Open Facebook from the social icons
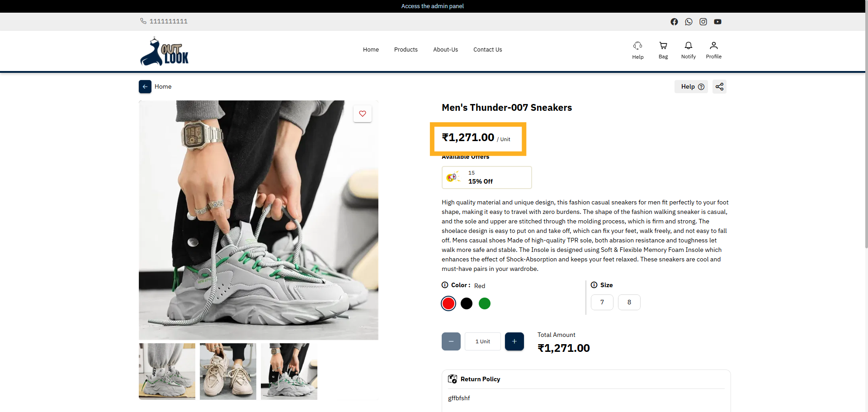The image size is (868, 412). (674, 21)
